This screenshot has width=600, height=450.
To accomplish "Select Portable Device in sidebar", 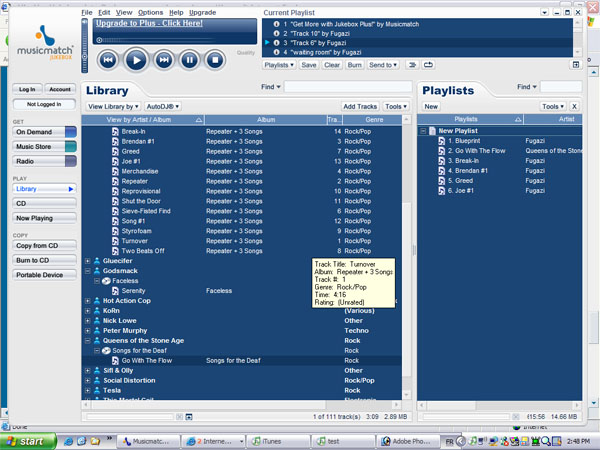I will tap(44, 275).
